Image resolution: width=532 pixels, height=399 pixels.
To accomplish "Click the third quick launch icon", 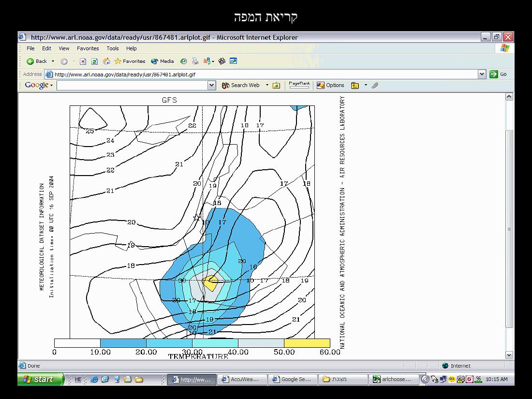I will pos(117,379).
